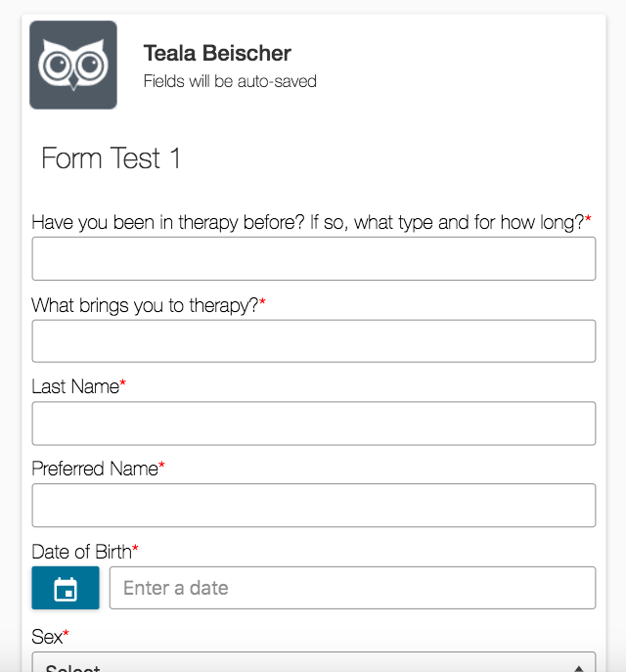Open the Sex select box
The width and height of the screenshot is (626, 672).
tap(314, 662)
